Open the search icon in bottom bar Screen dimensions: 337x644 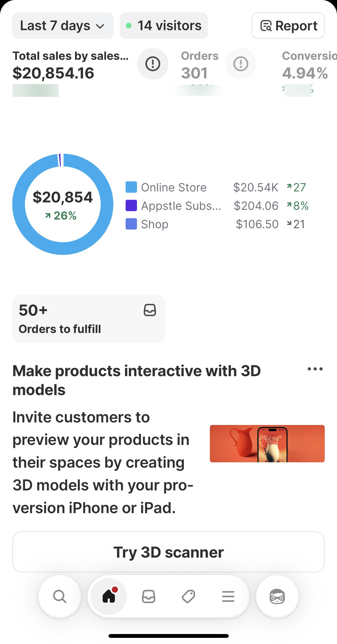click(x=60, y=596)
